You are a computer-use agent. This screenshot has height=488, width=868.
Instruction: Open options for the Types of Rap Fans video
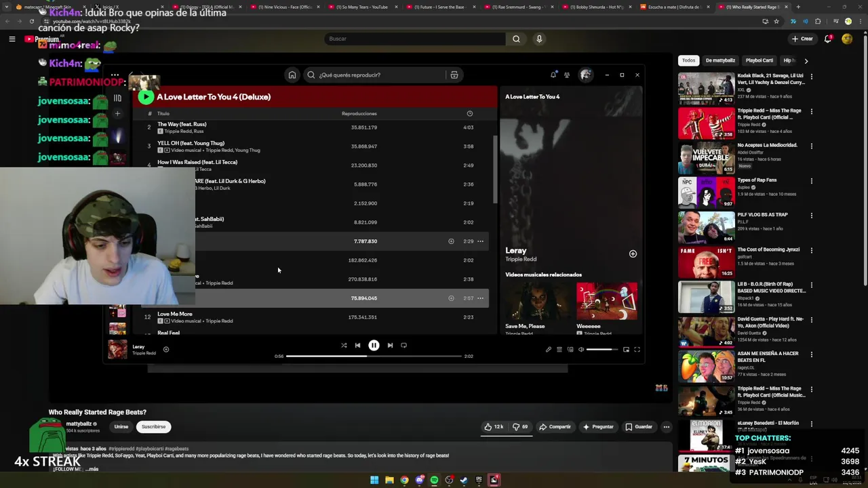[x=812, y=181]
